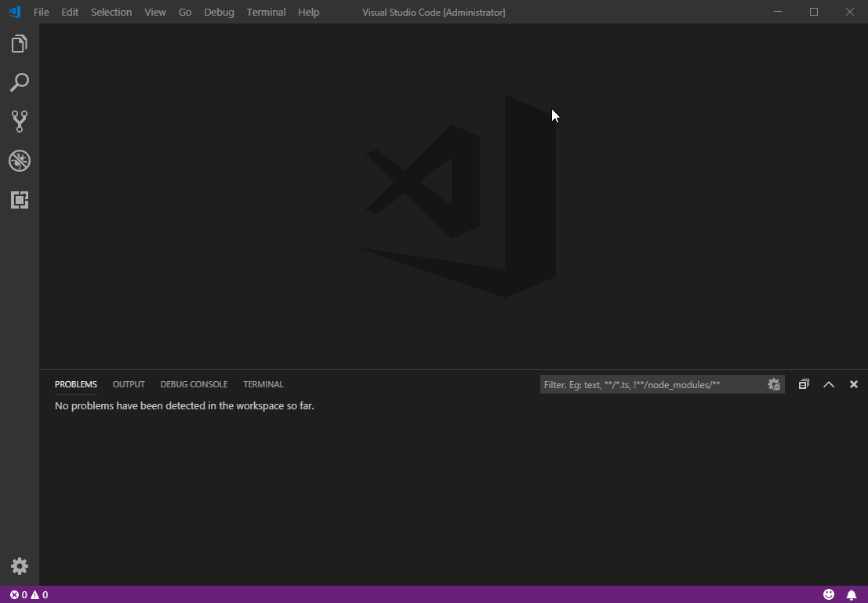Maximize the panel with the chevron

click(829, 384)
